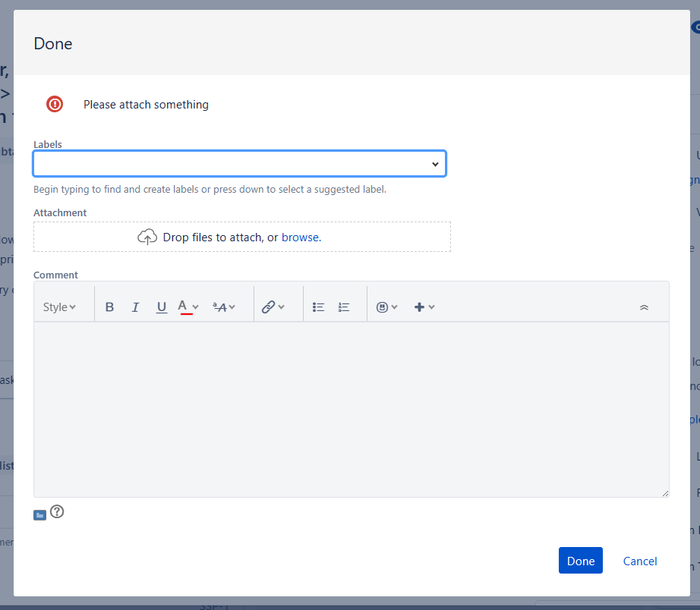Open the insert-more plus menu
This screenshot has width=700, height=610.
click(424, 307)
